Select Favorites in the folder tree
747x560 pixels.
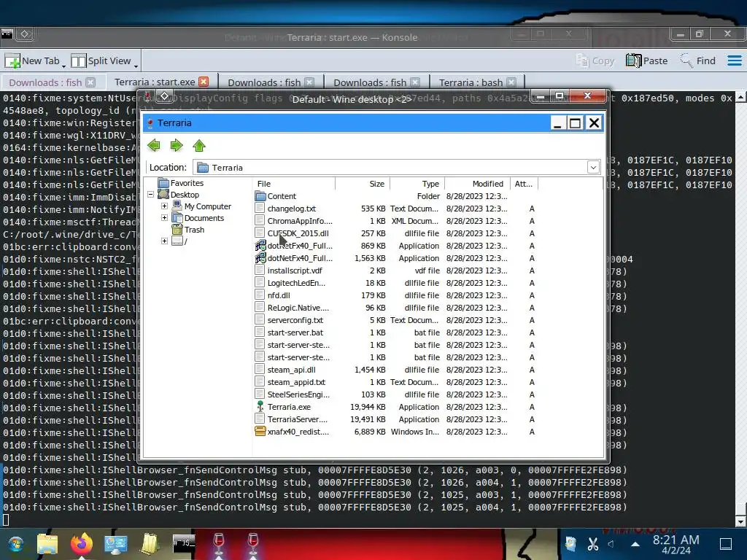click(187, 183)
